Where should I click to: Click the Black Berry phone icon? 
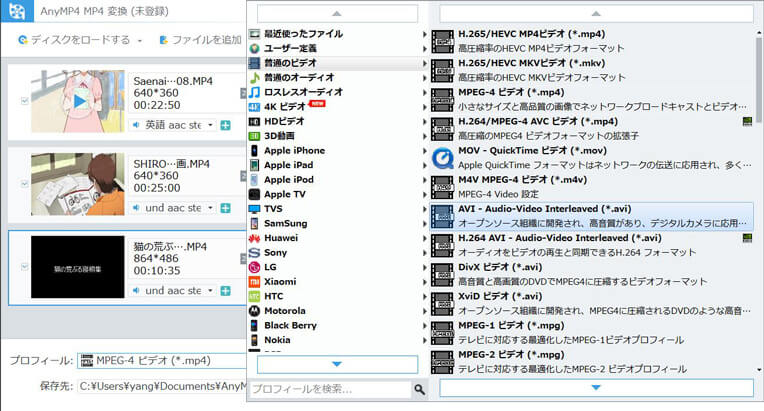coord(254,325)
